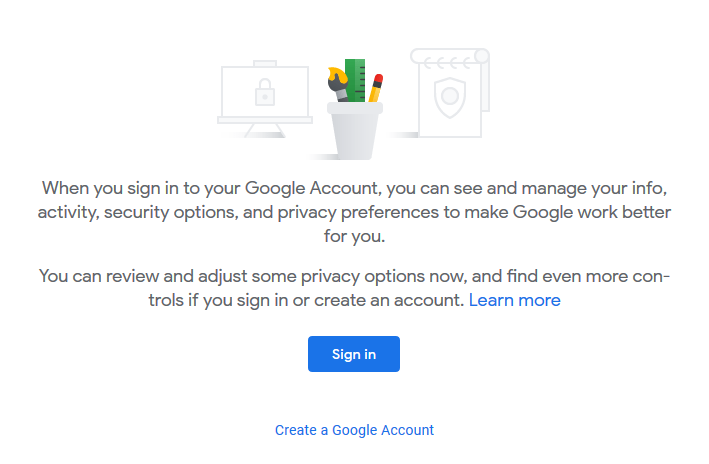Open the Learn more link
This screenshot has width=709, height=464.
(515, 300)
